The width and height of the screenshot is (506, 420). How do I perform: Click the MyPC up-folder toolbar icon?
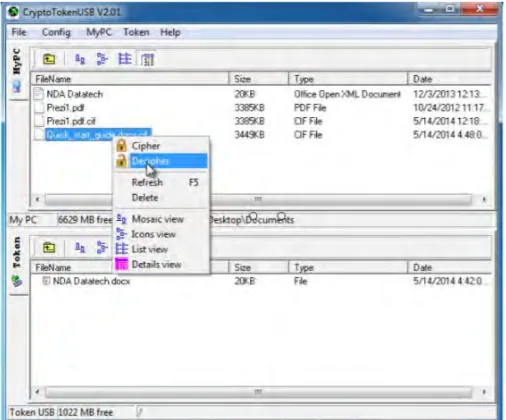[49, 59]
